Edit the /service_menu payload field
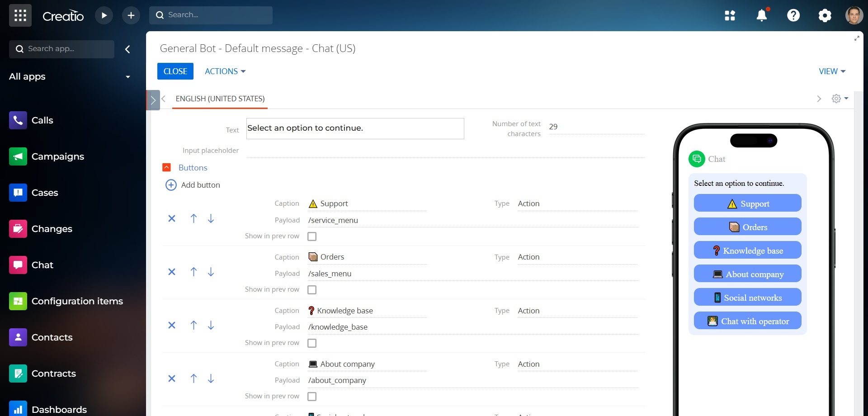868x416 pixels. click(x=473, y=221)
